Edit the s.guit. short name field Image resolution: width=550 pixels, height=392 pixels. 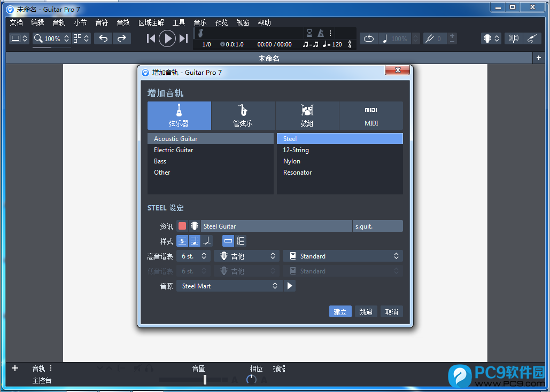pos(378,226)
